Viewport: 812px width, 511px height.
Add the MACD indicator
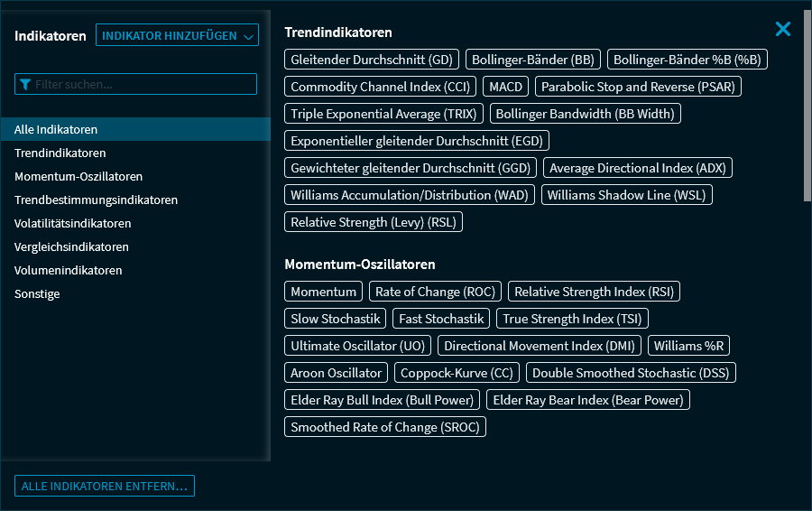pyautogui.click(x=506, y=87)
